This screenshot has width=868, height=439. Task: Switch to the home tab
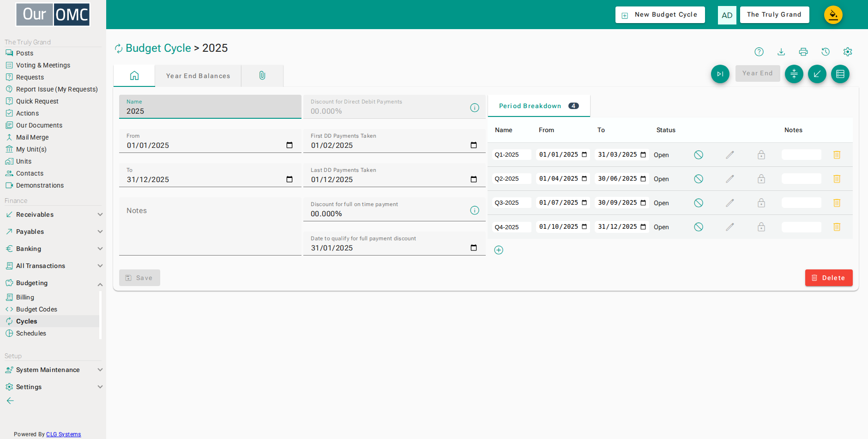[134, 75]
